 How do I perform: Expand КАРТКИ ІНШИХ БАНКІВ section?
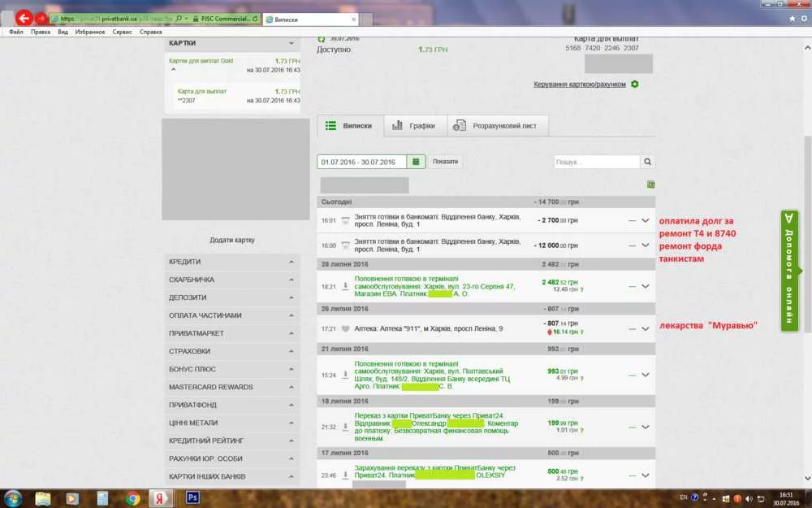(x=232, y=476)
